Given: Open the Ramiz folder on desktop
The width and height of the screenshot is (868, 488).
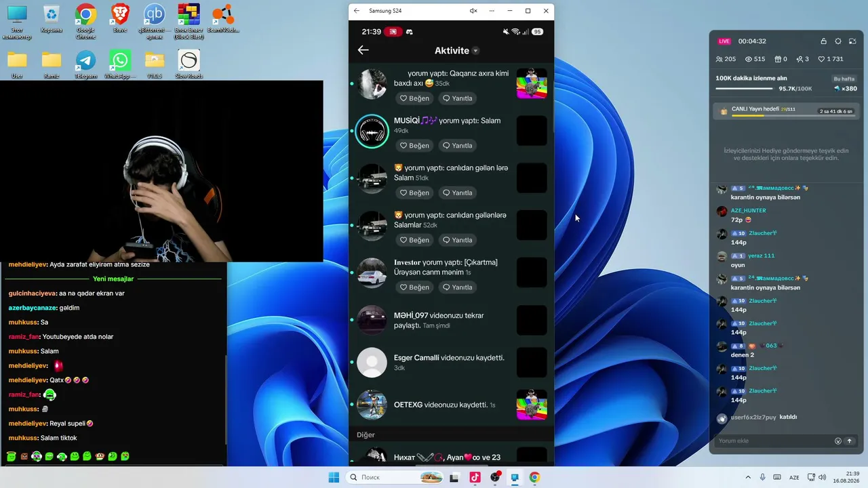Looking at the screenshot, I should tap(52, 64).
